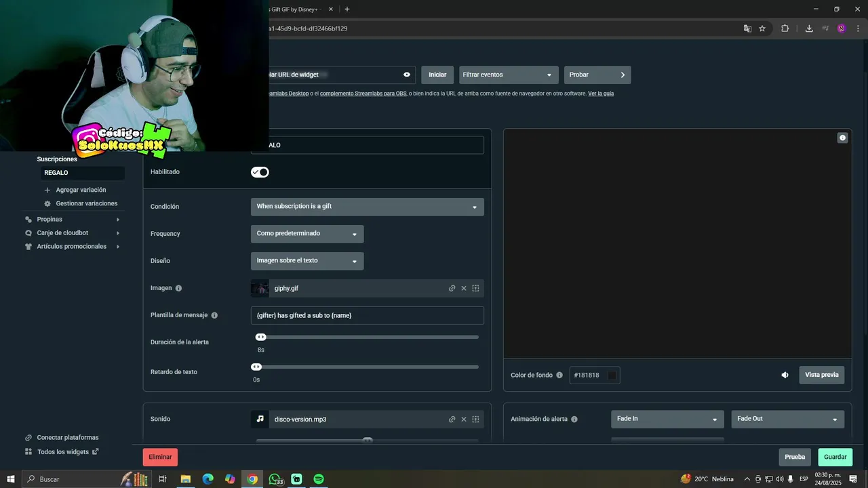
Task: Adjust the Retardo de texto slider
Action: [x=256, y=367]
